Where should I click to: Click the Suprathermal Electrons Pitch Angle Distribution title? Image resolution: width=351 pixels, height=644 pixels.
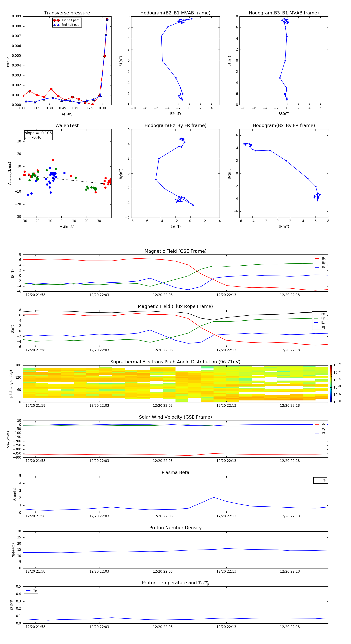[x=175, y=362]
